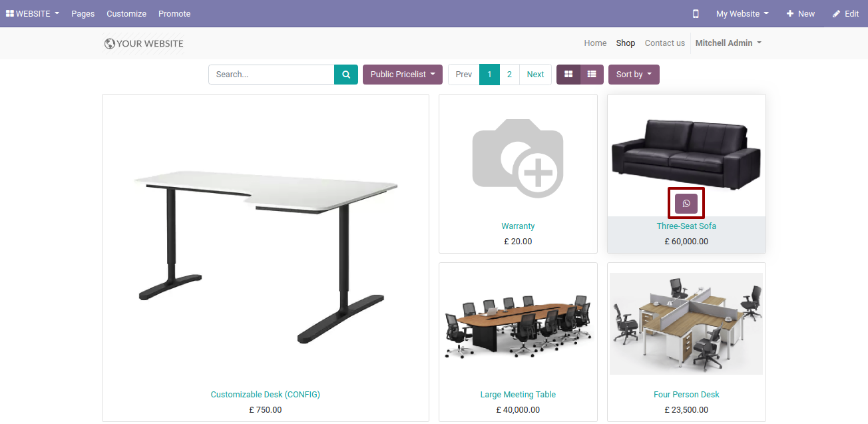
Task: Open the My Website dropdown
Action: coord(742,13)
